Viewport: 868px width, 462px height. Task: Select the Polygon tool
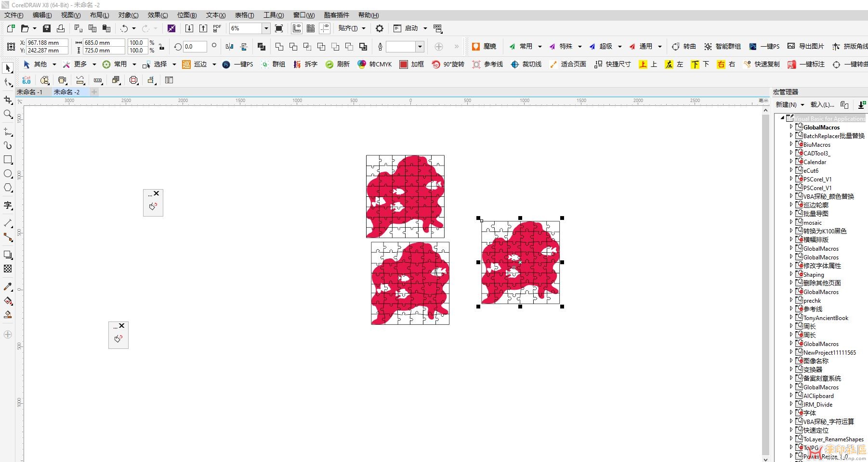[8, 188]
